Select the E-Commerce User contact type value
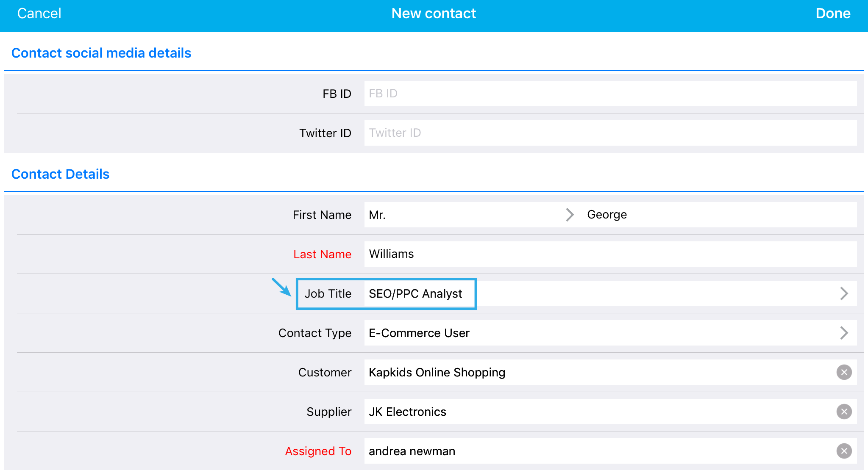 (419, 333)
